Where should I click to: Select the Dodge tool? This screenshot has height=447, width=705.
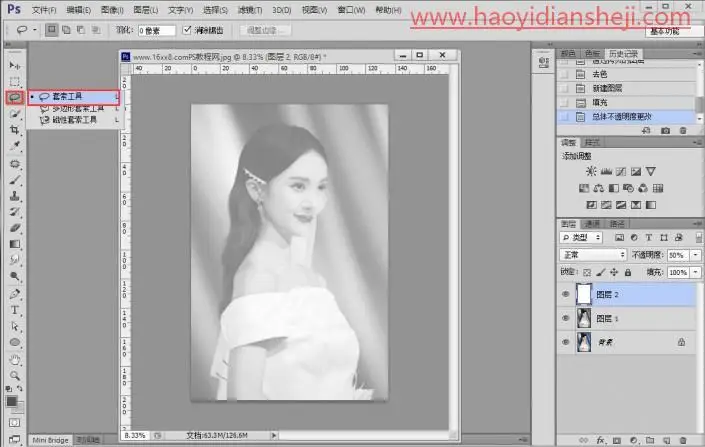click(14, 276)
